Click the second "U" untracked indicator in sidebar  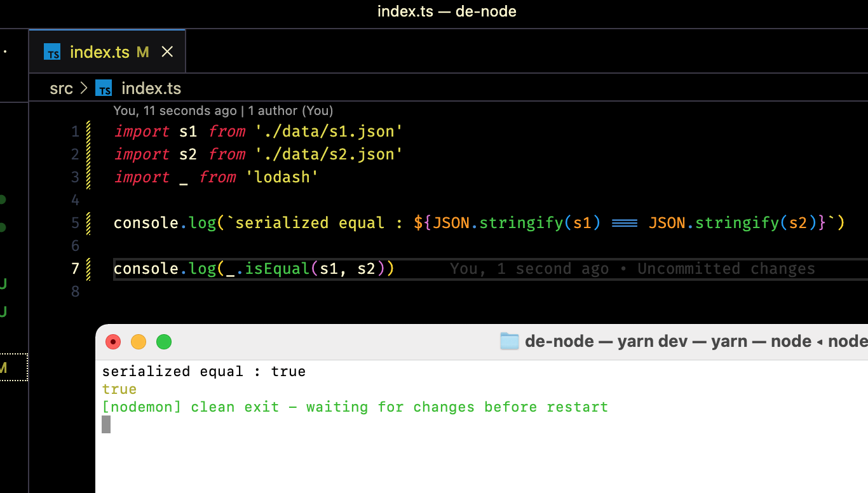coord(3,311)
